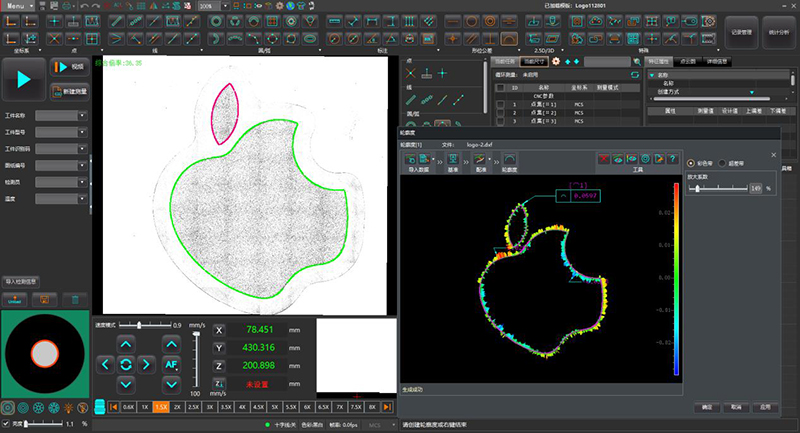The image size is (800, 433).
Task: Click the 记录管理 button
Action: click(741, 32)
